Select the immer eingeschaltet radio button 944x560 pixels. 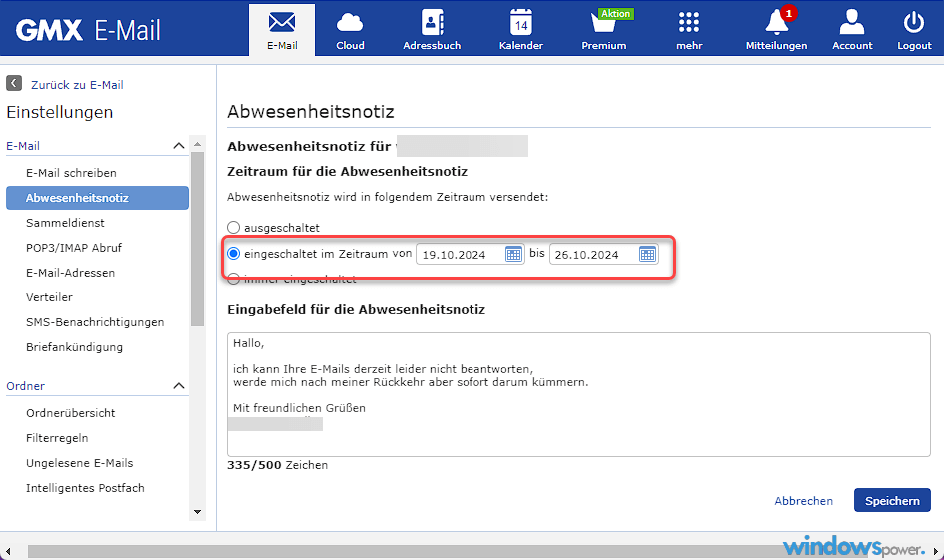233,280
